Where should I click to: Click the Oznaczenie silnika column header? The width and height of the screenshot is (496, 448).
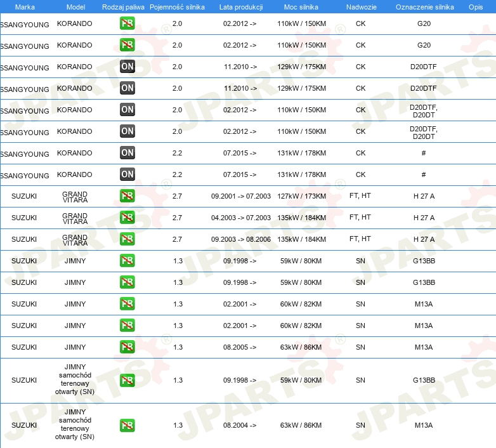(424, 6)
